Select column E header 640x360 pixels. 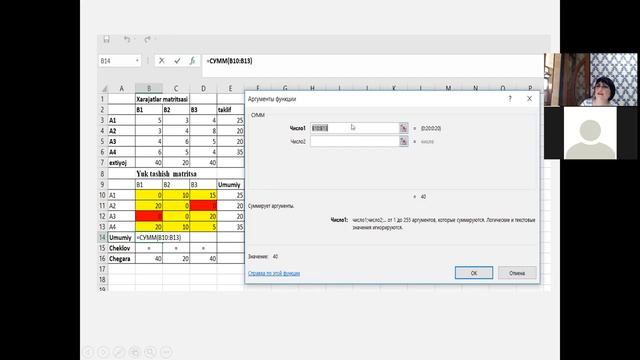pos(230,89)
